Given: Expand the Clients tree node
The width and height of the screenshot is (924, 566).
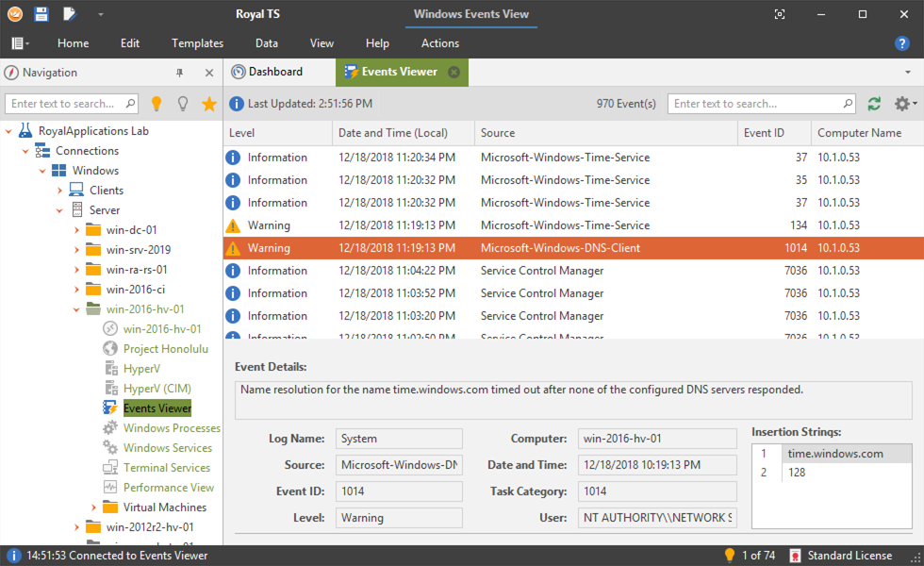Looking at the screenshot, I should coord(59,191).
